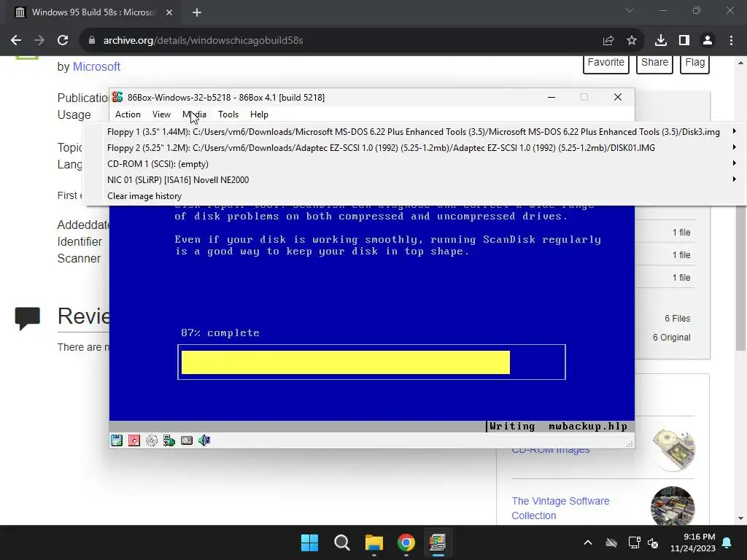Switch to the Windows 95 Build 58s tab
The height and width of the screenshot is (560, 747).
93,12
